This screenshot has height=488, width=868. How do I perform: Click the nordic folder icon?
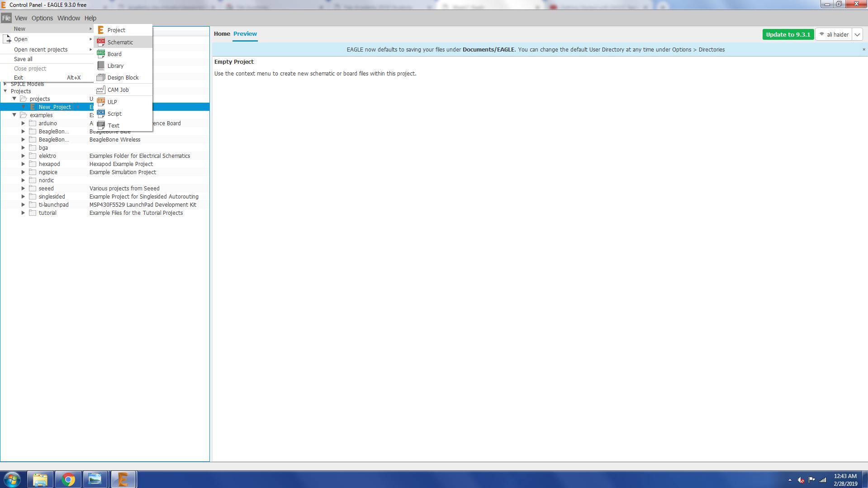[x=33, y=180]
